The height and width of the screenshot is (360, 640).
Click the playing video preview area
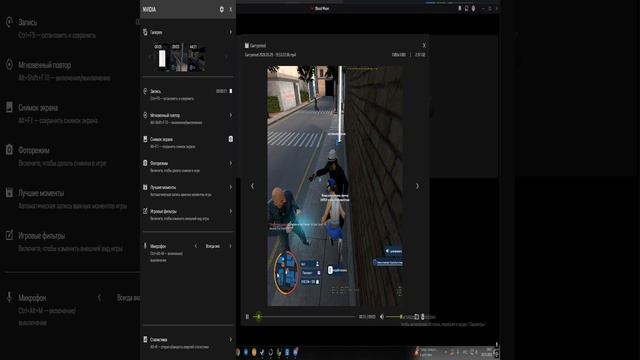(335, 186)
